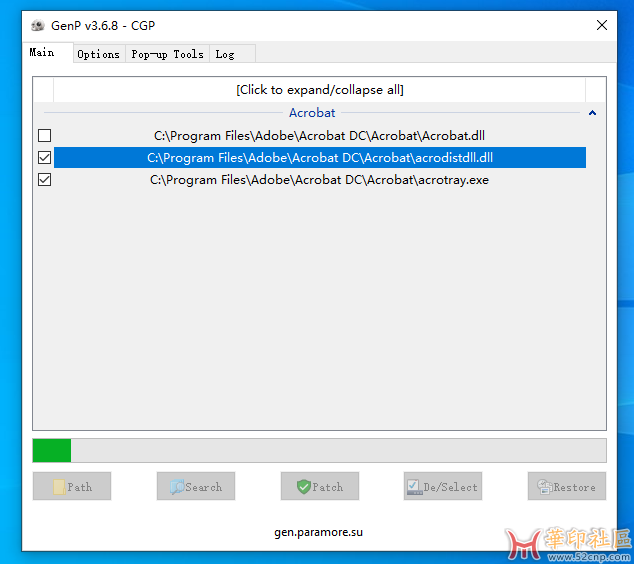Click the green shield icon on Patch button
The image size is (634, 564).
point(303,487)
